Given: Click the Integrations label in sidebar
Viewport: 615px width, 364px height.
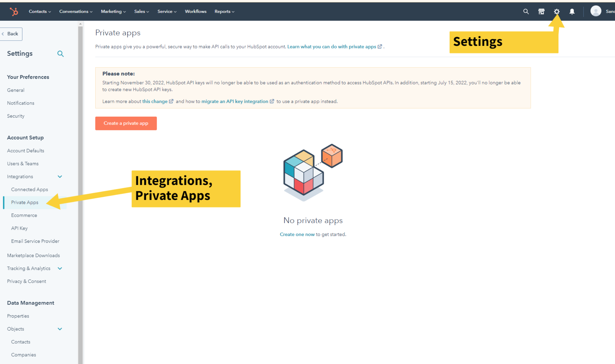Looking at the screenshot, I should (20, 177).
